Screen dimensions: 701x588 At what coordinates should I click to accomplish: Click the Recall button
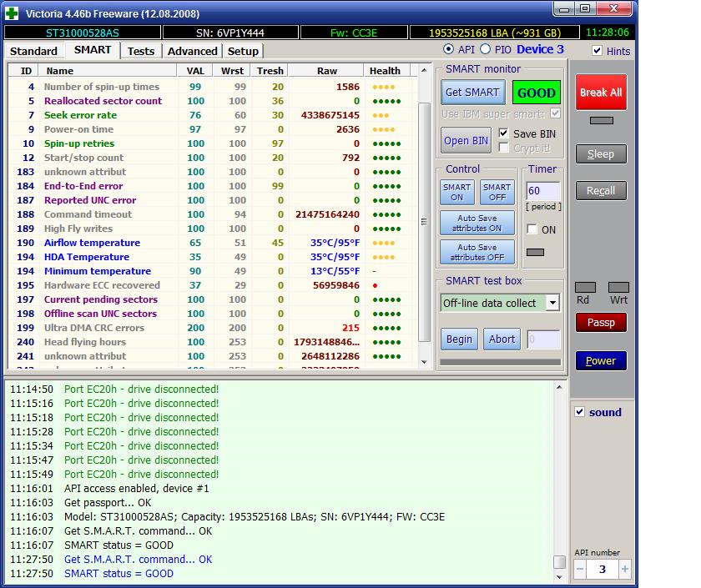tap(601, 191)
